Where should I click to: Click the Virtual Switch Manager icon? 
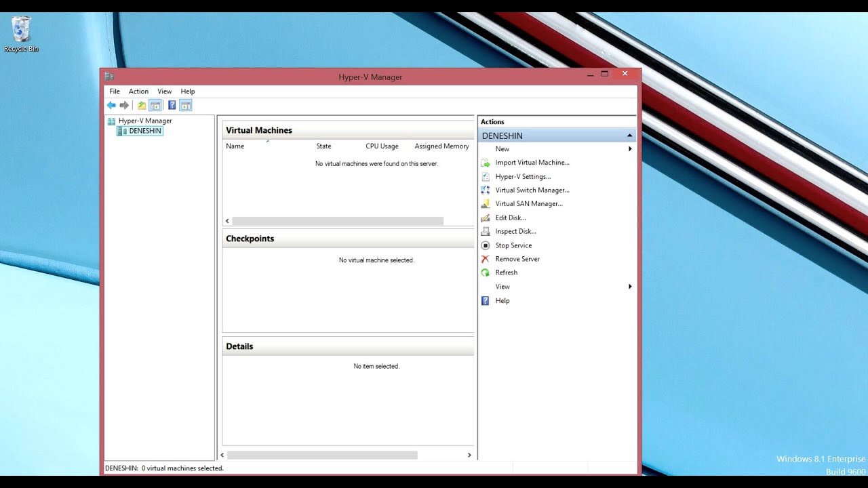pyautogui.click(x=485, y=190)
